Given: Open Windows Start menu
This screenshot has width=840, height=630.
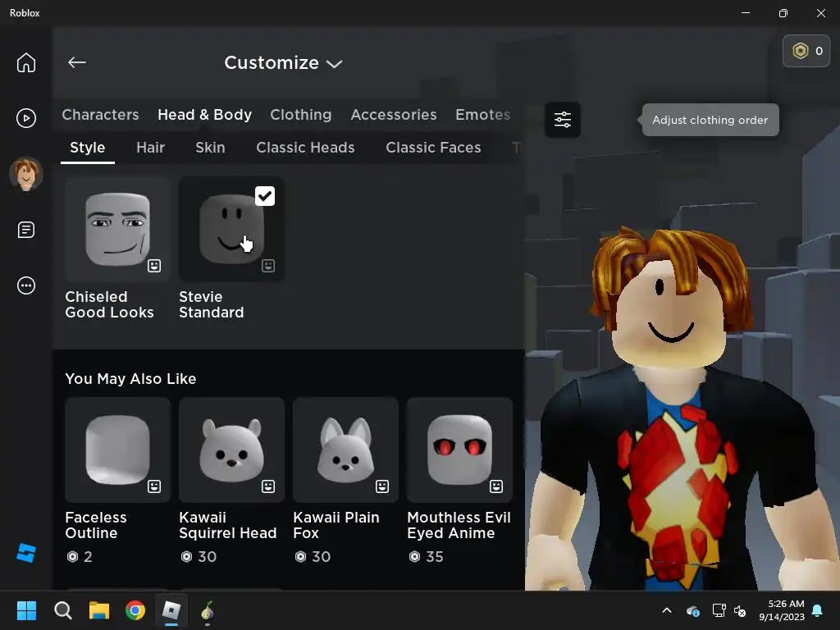Looking at the screenshot, I should 26,610.
